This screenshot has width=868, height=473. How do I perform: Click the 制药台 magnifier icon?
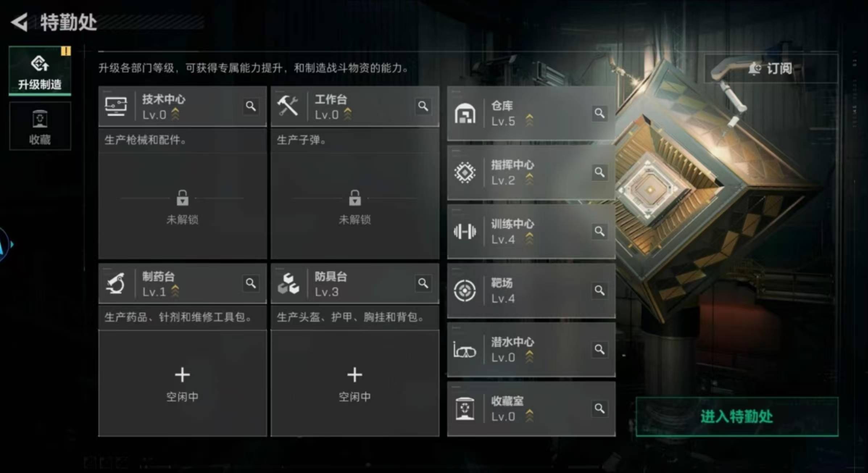point(251,283)
